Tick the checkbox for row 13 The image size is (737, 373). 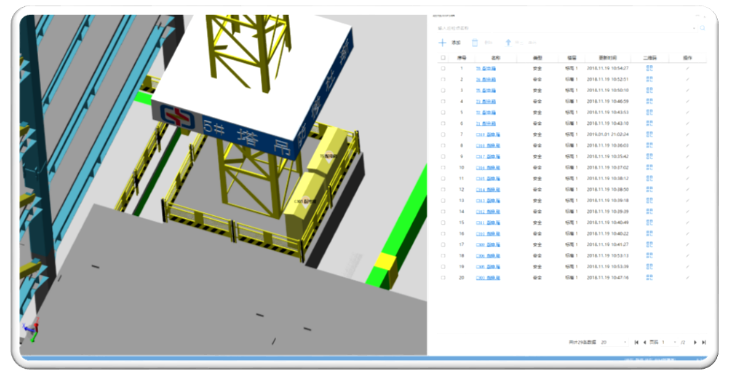pyautogui.click(x=443, y=201)
